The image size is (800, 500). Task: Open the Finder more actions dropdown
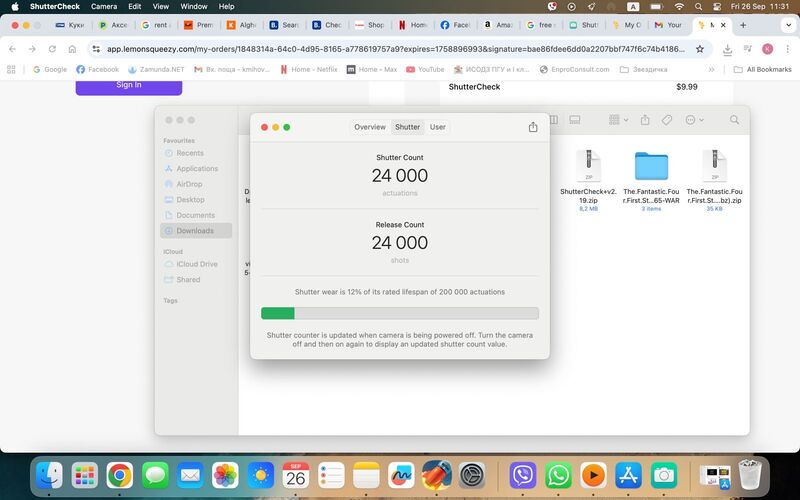click(693, 120)
